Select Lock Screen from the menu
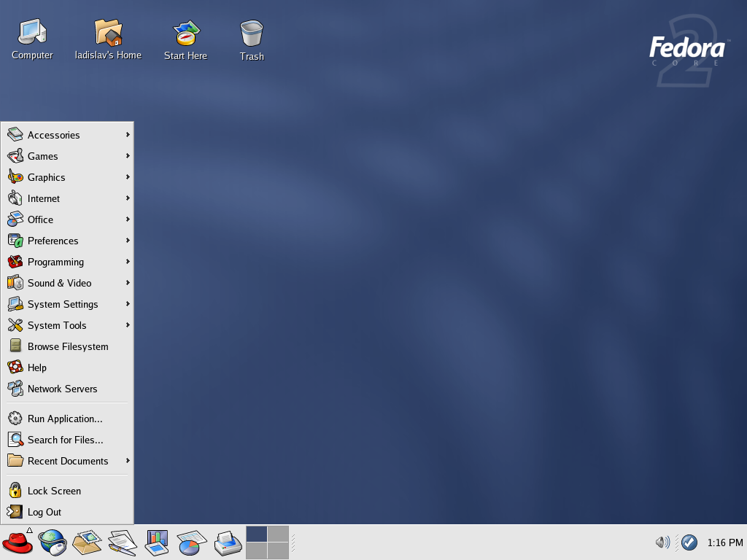 67,491
